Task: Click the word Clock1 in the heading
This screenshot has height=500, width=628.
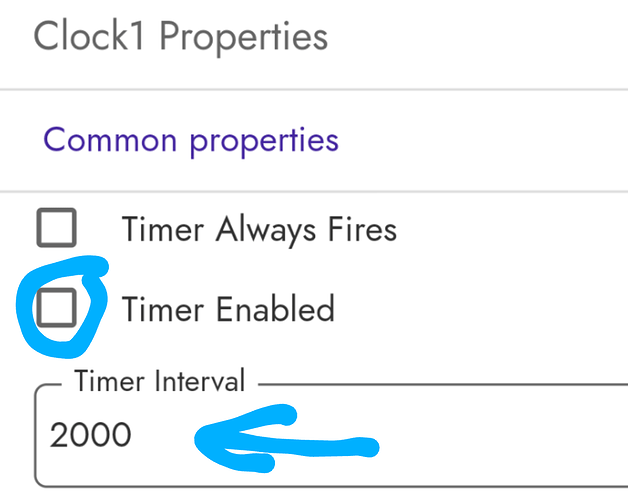Action: point(91,37)
